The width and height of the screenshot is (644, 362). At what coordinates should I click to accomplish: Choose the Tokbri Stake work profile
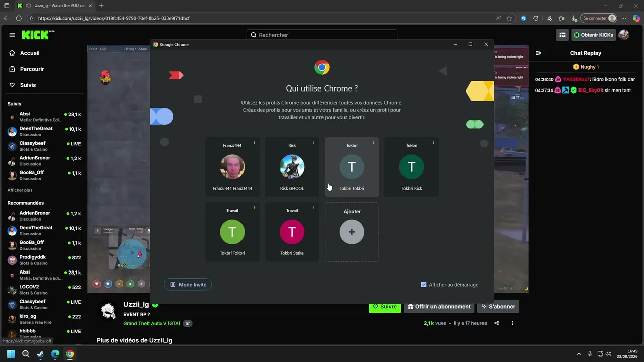point(292,232)
